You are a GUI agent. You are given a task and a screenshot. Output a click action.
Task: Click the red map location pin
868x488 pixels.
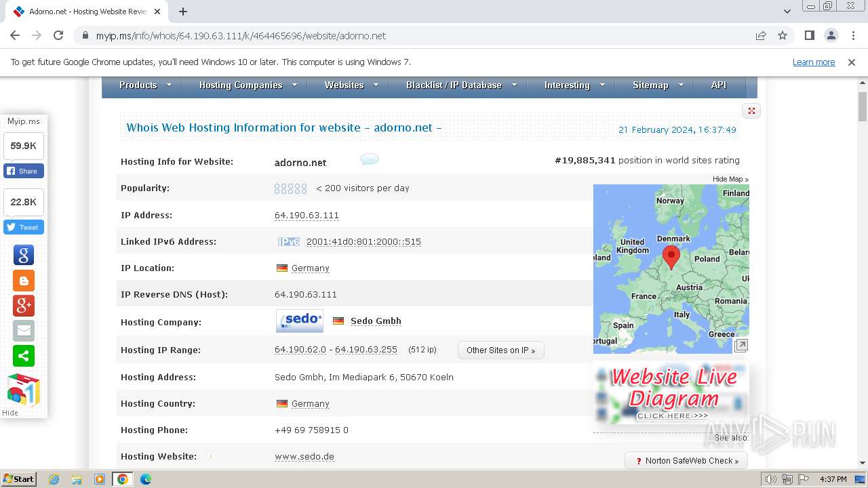point(671,258)
